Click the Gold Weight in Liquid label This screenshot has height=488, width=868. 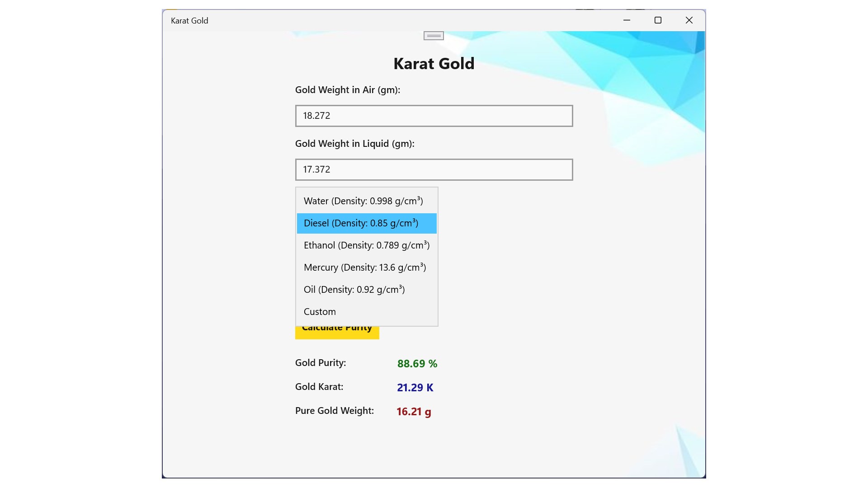click(354, 144)
